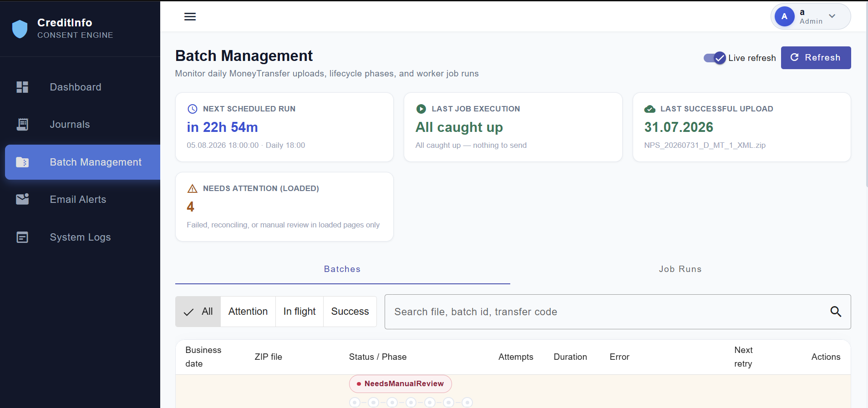868x408 pixels.
Task: Select the Success filter
Action: 350,312
